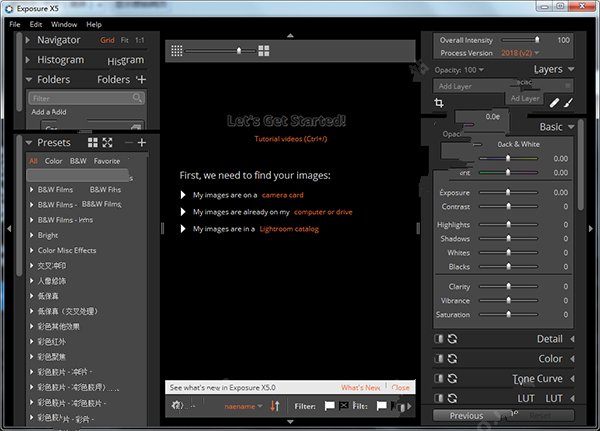Screen dimensions: 600x431
Task: Expand the Bright preset group
Action: (32, 235)
